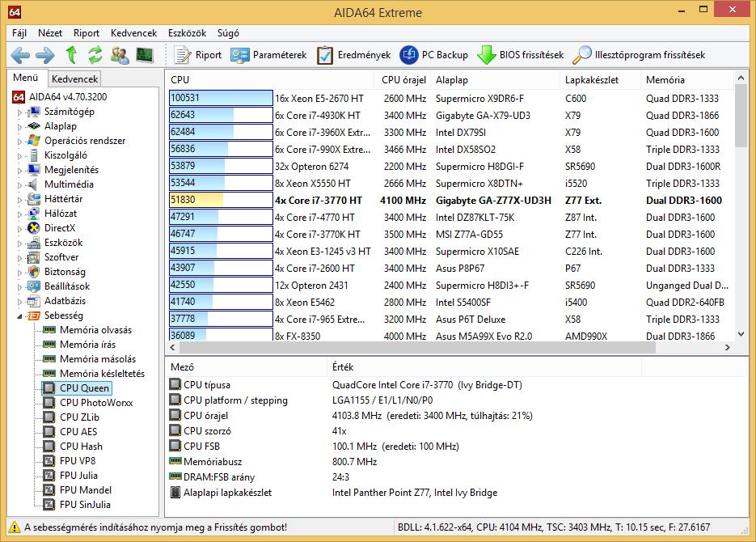
Task: Select the Biztonság shield icon
Action: point(34,272)
